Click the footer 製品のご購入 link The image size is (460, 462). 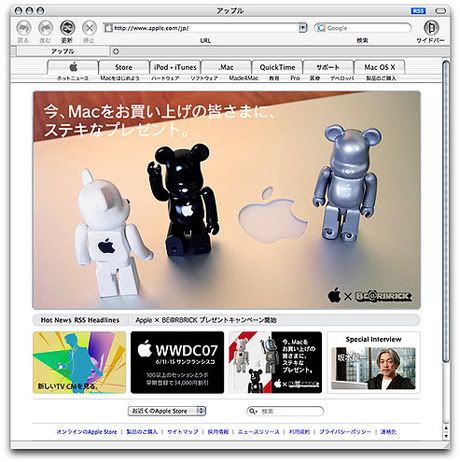(x=142, y=432)
